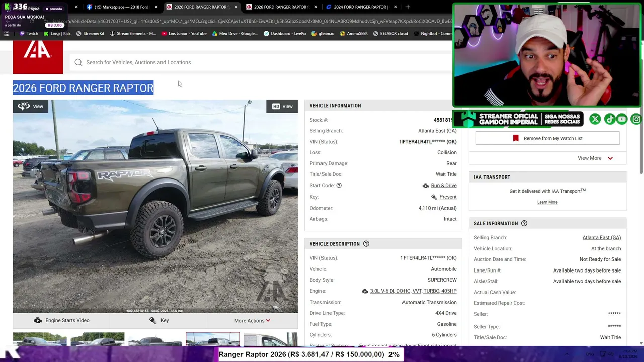Viewport: 644px width, 362px height.
Task: Click the red bookmark watch list icon
Action: click(516, 138)
